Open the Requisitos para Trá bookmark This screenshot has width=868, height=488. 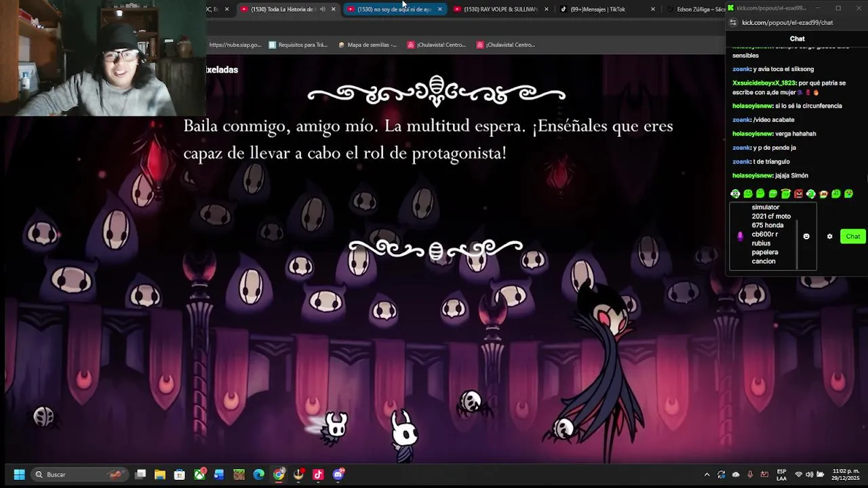[x=298, y=45]
